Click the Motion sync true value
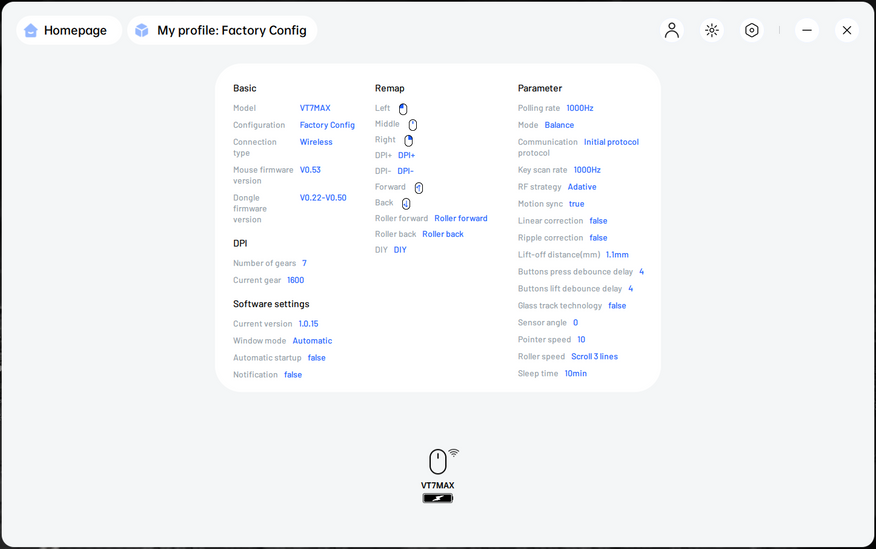Image resolution: width=876 pixels, height=549 pixels. 576,204
